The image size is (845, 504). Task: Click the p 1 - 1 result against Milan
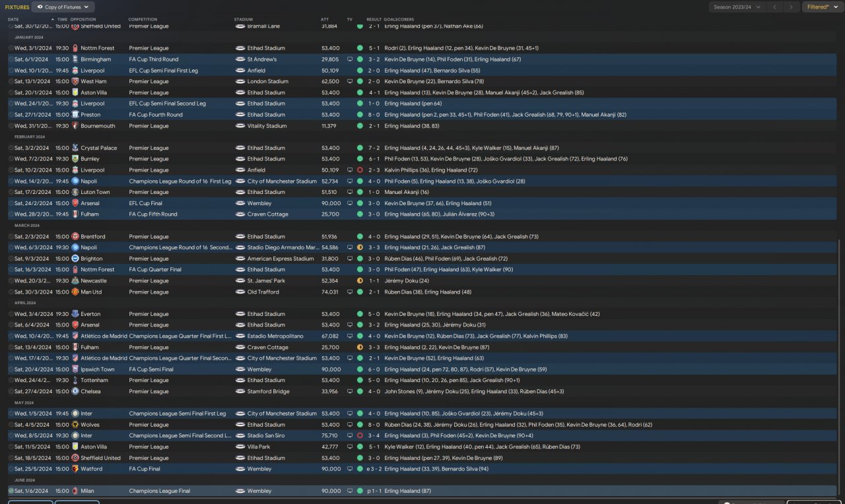[373, 491]
